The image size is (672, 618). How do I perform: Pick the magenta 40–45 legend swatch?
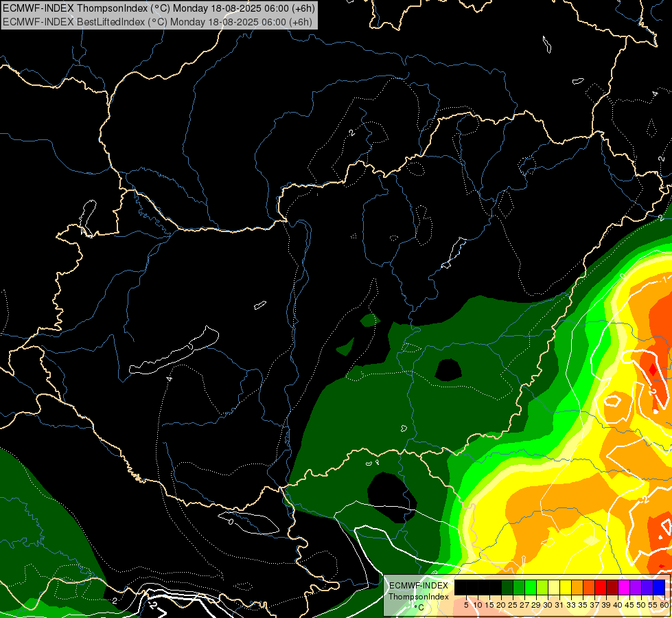[x=624, y=587]
